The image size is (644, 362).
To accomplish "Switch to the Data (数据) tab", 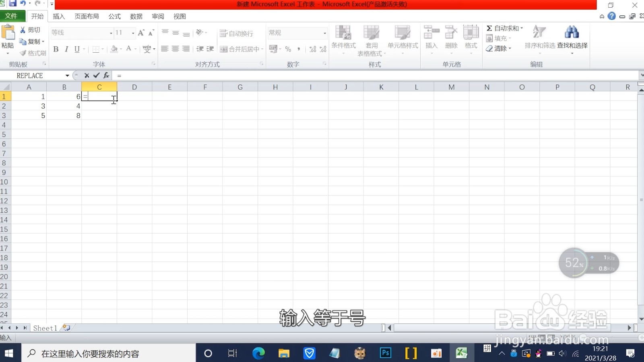I will pyautogui.click(x=136, y=16).
